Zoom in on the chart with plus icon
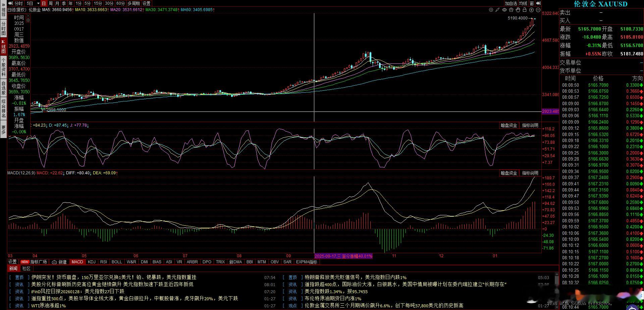The height and width of the screenshot is (310, 644). pos(531,10)
